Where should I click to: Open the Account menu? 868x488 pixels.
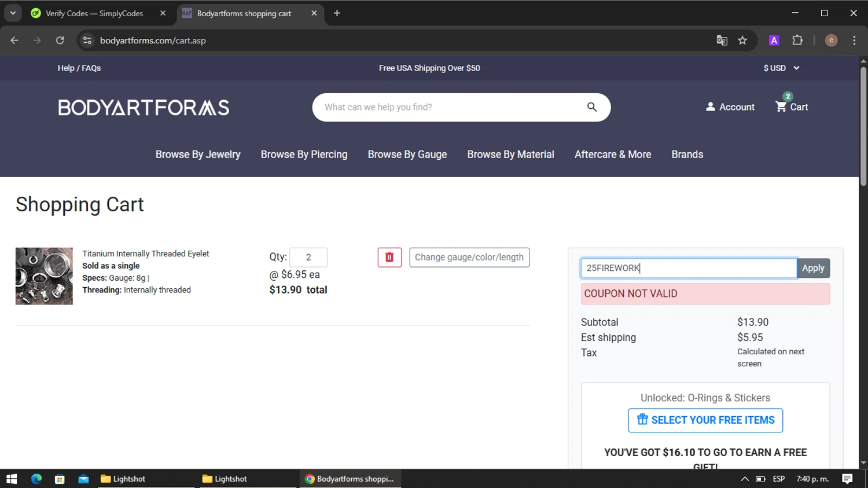[x=730, y=107]
